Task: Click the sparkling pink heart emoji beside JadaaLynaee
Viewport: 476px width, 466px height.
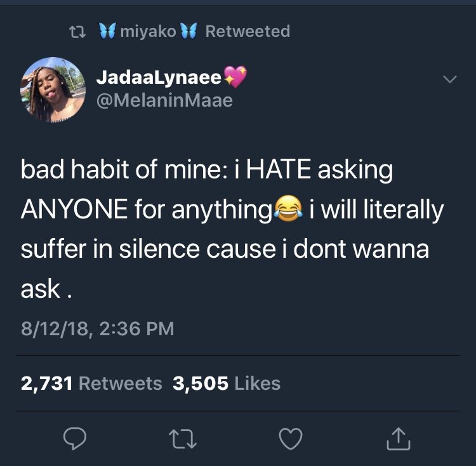Action: (x=235, y=77)
